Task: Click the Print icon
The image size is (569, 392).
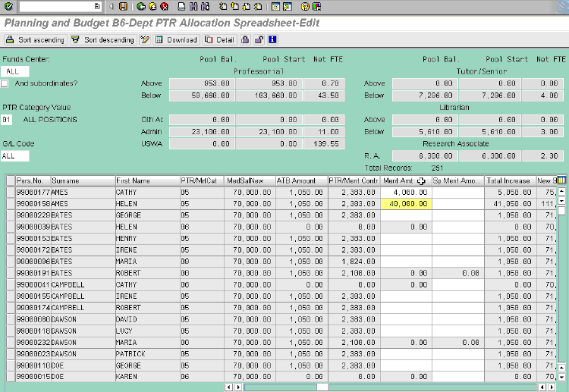Action: [x=181, y=6]
